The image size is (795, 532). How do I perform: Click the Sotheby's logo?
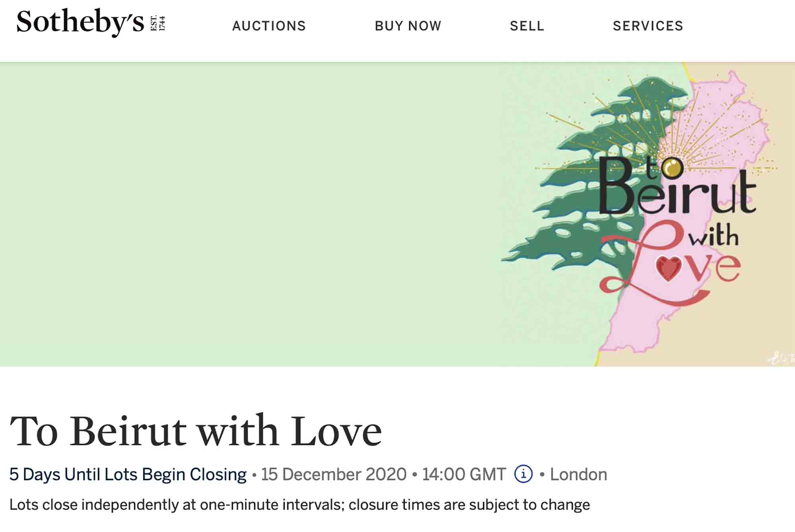click(x=80, y=22)
